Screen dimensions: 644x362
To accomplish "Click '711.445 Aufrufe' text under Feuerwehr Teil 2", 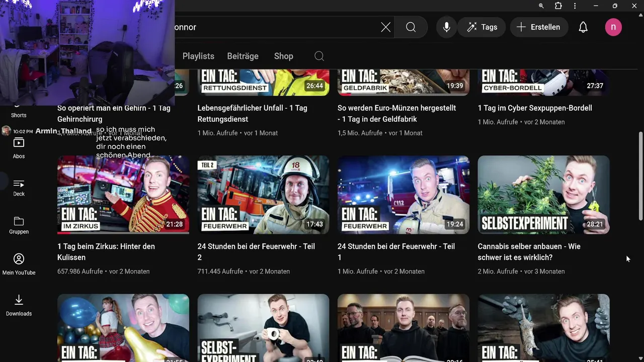I will click(x=220, y=271).
